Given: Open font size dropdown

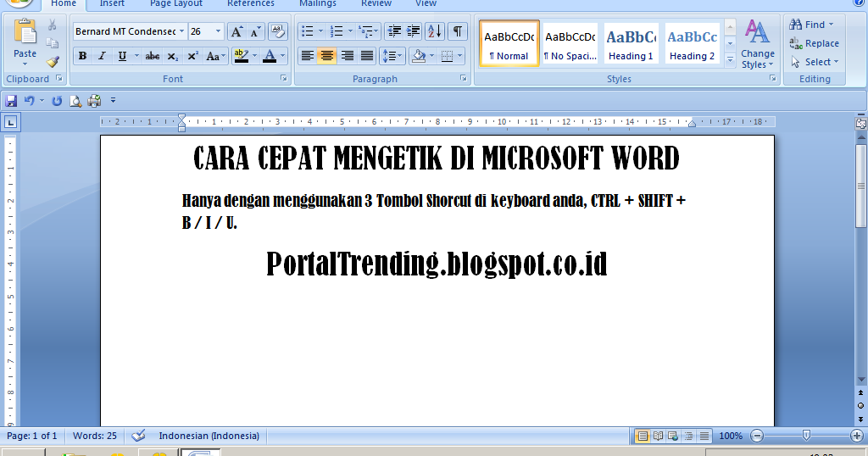Looking at the screenshot, I should 218,31.
